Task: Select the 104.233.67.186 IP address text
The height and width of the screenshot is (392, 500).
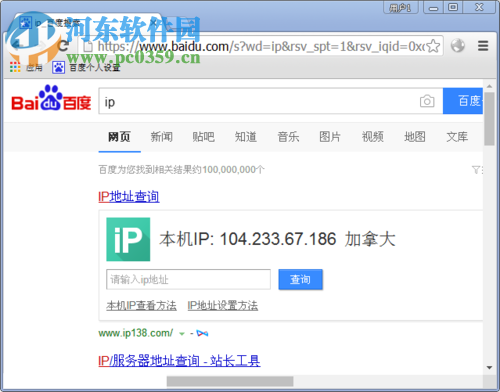Action: (x=278, y=239)
